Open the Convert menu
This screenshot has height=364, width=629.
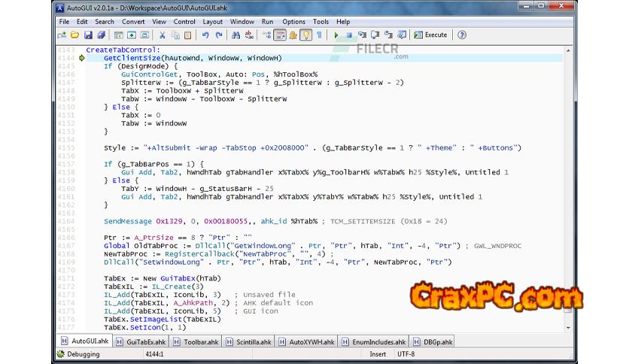pos(133,22)
